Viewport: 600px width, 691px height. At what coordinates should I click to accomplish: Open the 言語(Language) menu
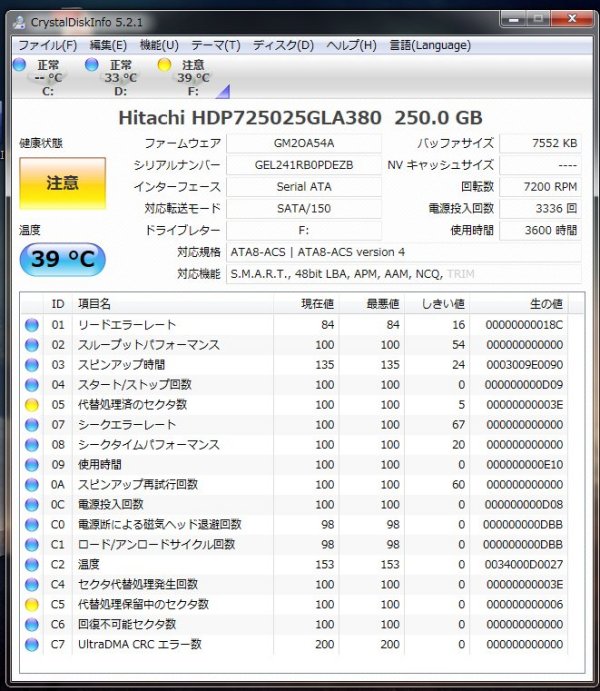430,45
